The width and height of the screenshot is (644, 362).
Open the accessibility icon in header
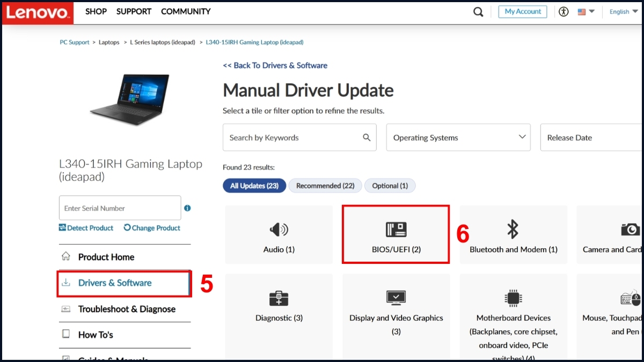563,12
